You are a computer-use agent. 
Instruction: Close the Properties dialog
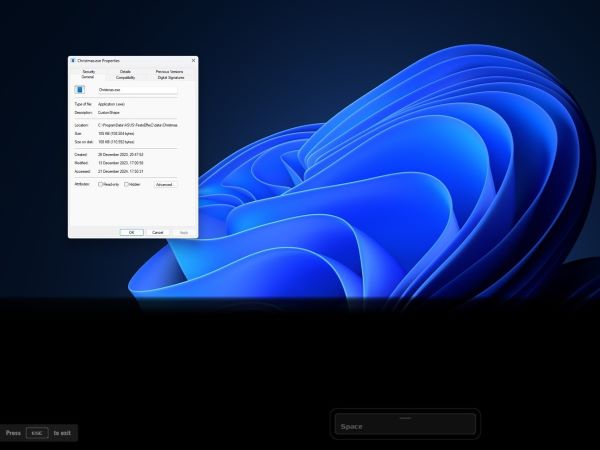tap(193, 60)
